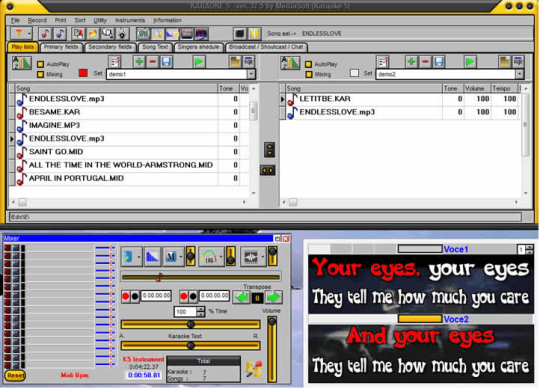This screenshot has width=540, height=389.
Task: Add a song with the green plus in the demo2 playlist
Action: coord(411,62)
